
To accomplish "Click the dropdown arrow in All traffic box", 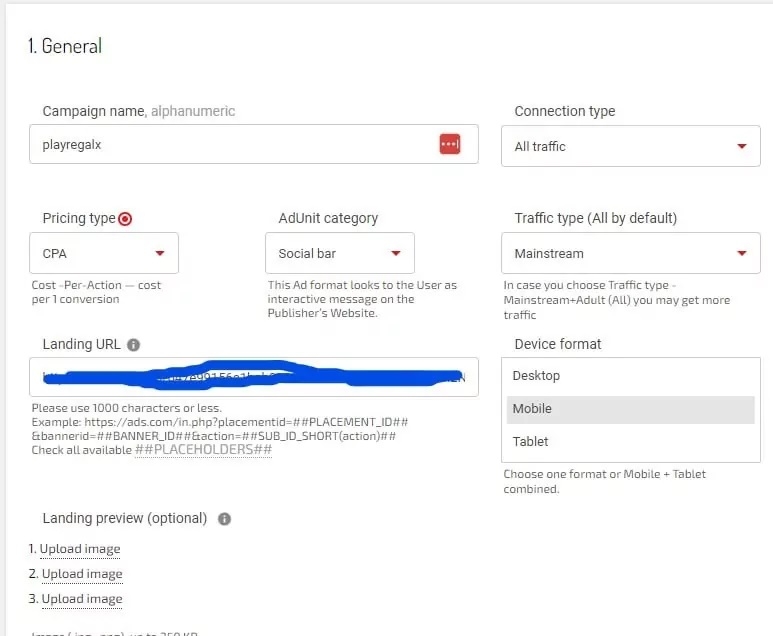I will coord(741,147).
